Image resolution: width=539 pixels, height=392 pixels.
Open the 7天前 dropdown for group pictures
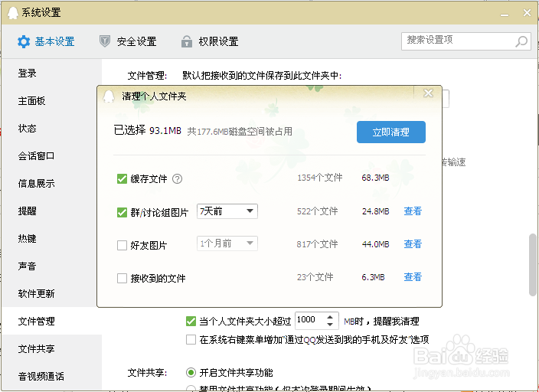227,211
